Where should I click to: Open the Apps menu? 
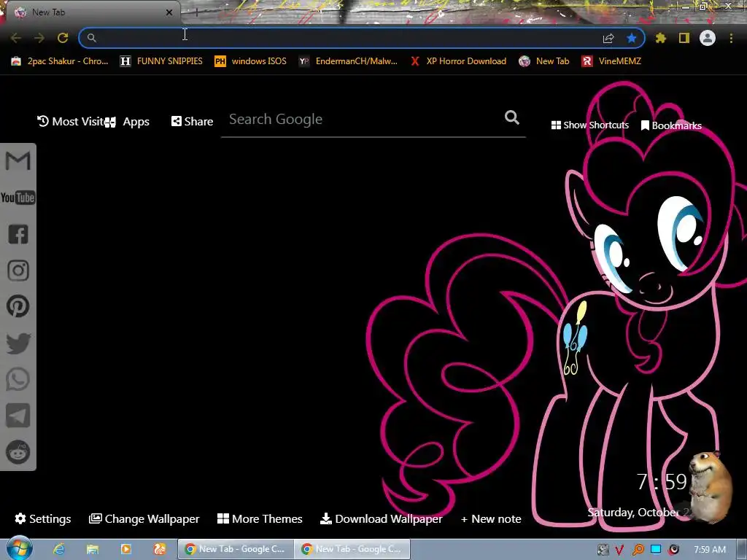click(x=128, y=122)
